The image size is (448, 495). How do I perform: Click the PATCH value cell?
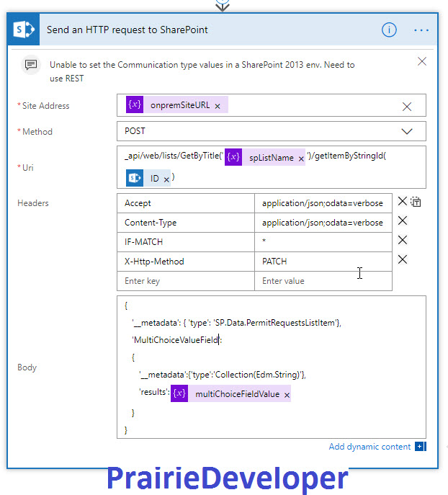point(323,262)
